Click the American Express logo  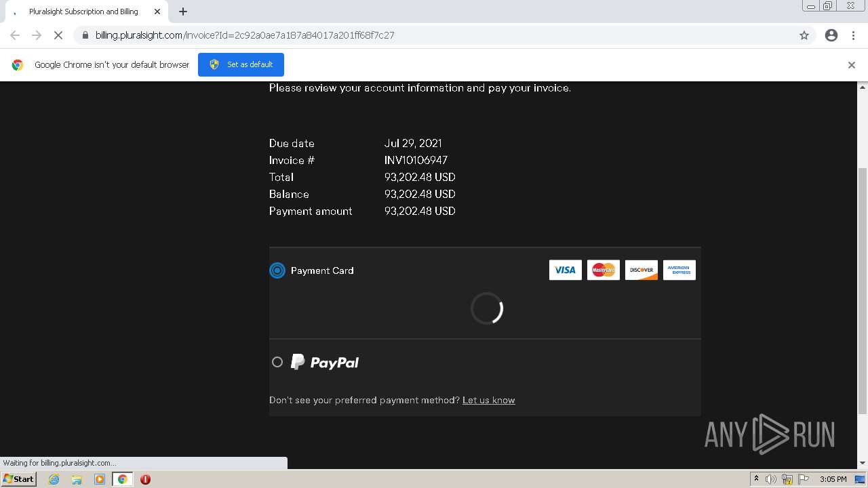[x=679, y=270]
